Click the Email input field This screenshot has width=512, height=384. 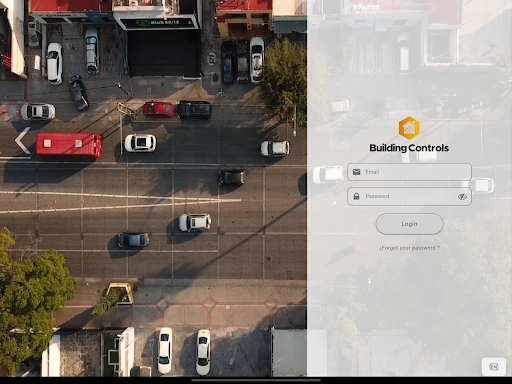click(x=409, y=172)
